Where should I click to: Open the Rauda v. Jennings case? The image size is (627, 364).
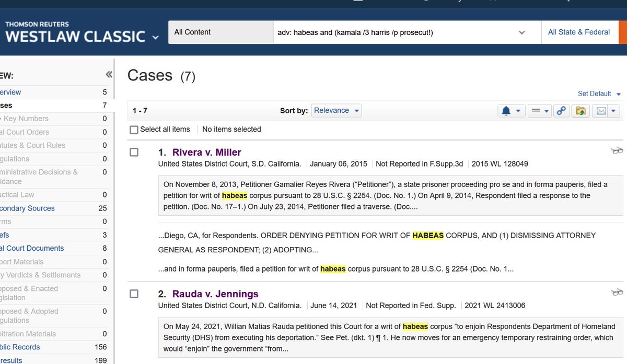click(215, 294)
